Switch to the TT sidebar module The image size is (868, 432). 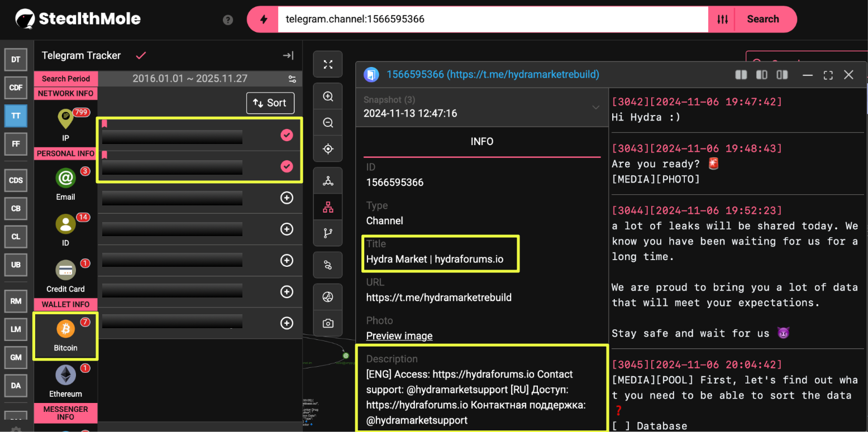[16, 116]
